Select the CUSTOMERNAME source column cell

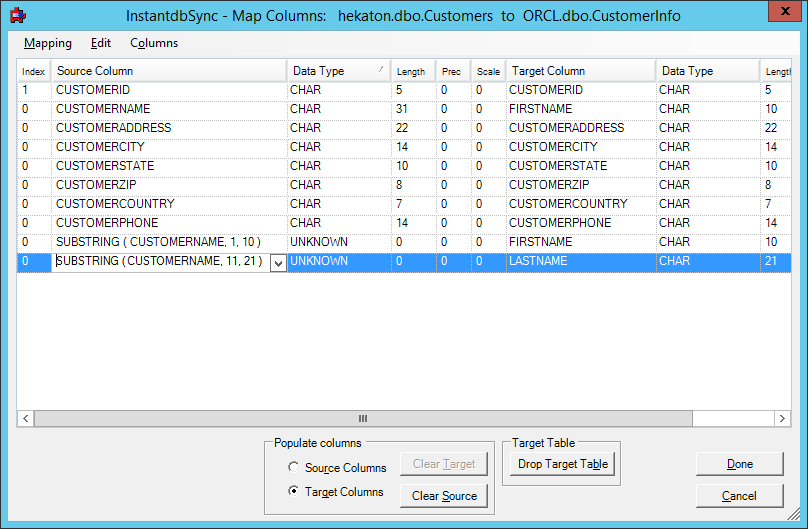pos(169,109)
